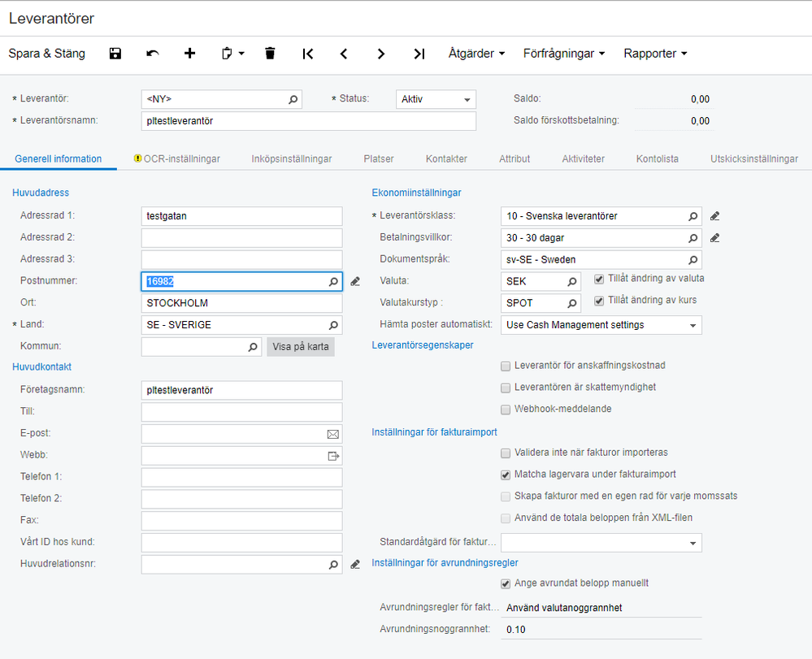812x659 pixels.
Task: Click the undo arrow icon
Action: (153, 54)
